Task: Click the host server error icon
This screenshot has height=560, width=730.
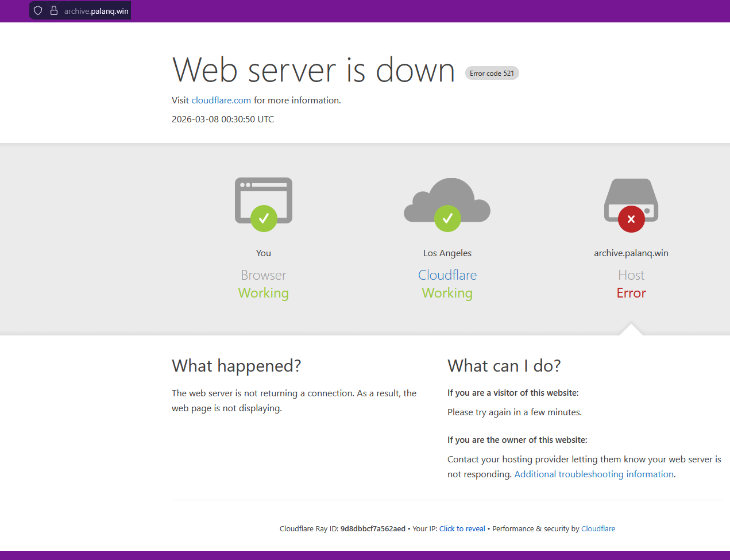Action: (x=631, y=205)
